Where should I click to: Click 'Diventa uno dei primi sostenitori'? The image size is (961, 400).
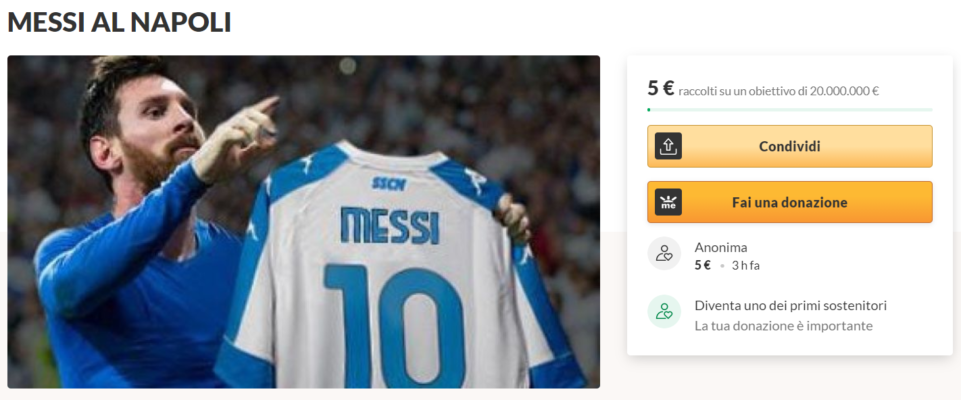pos(790,305)
